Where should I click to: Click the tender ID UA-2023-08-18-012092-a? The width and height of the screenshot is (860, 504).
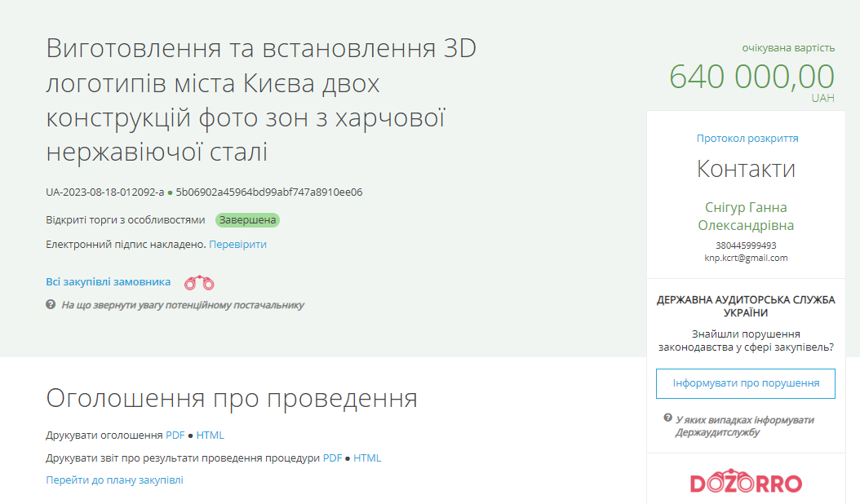[104, 192]
